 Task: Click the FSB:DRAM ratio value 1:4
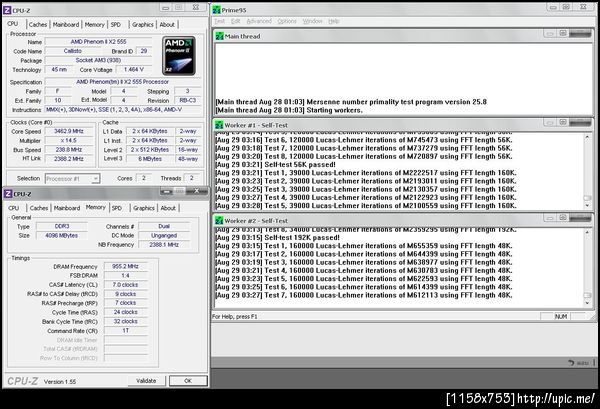(126, 275)
